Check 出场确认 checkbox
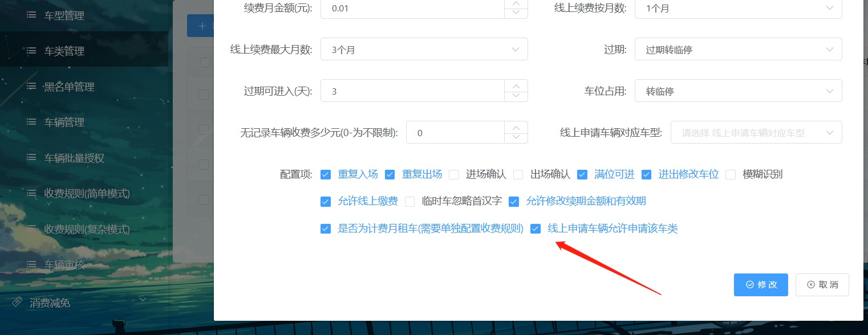This screenshot has height=335, width=868. click(x=518, y=174)
